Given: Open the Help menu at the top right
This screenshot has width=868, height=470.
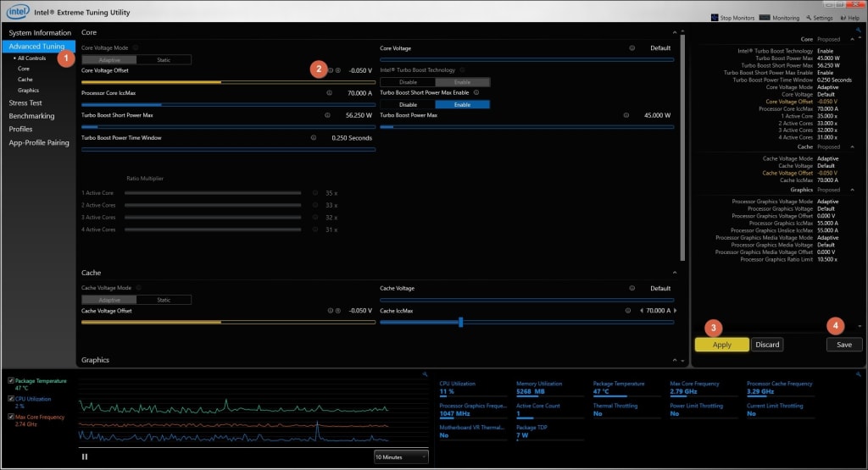Looking at the screenshot, I should pyautogui.click(x=849, y=18).
